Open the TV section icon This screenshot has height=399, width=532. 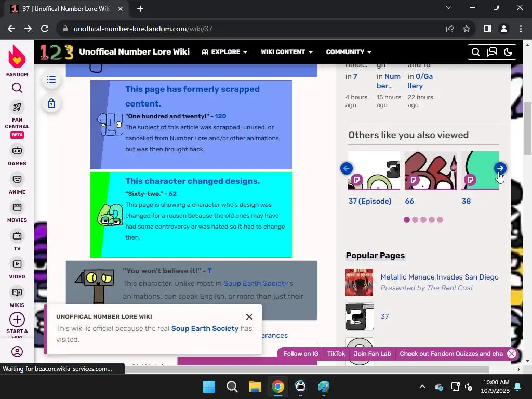(17, 236)
